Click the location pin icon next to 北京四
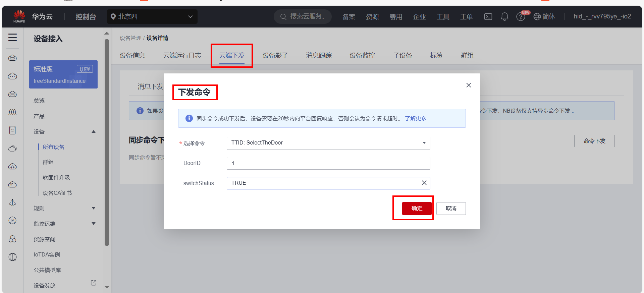Viewport: 644px width, 293px height. point(113,16)
